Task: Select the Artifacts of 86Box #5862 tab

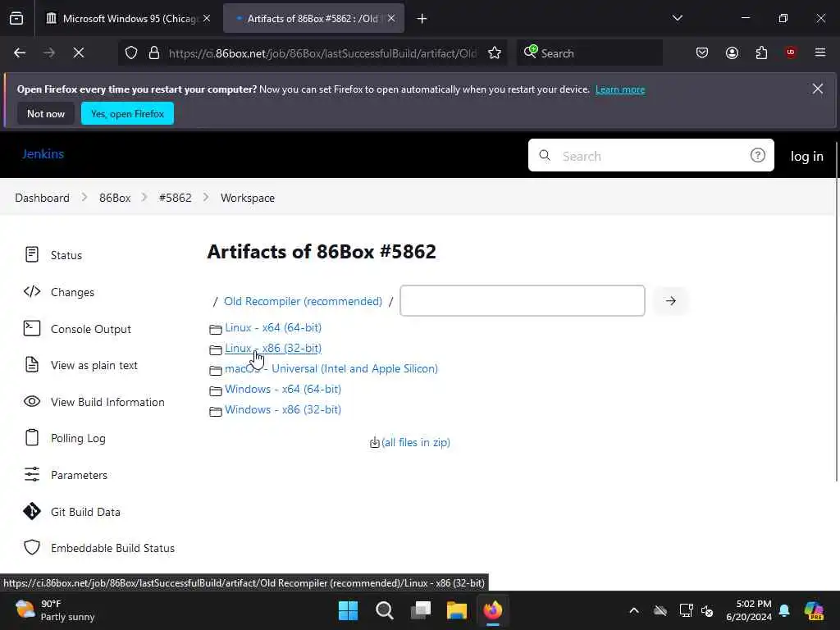Action: click(x=313, y=19)
